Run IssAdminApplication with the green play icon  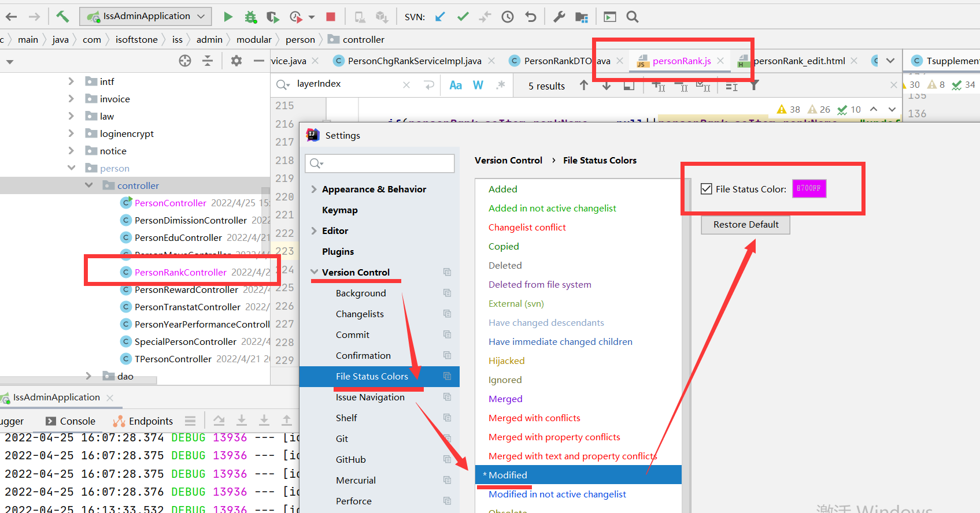click(228, 17)
